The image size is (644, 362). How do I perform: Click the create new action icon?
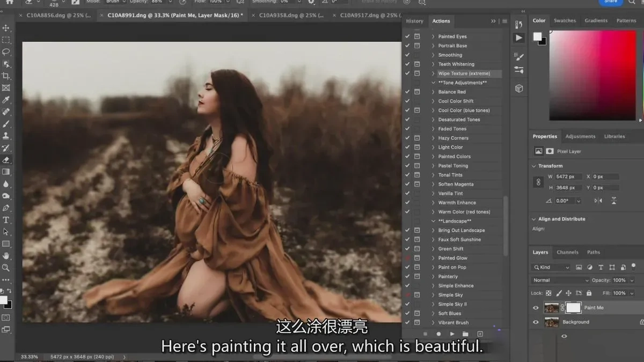pos(480,334)
